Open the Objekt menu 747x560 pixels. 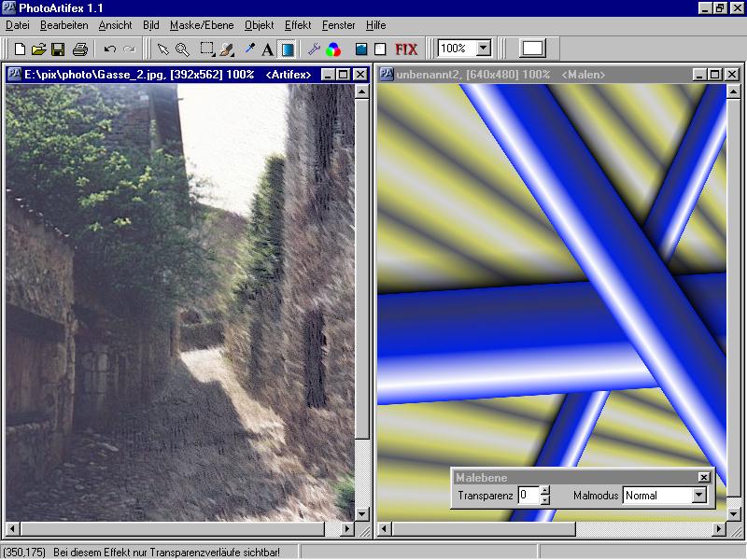260,25
